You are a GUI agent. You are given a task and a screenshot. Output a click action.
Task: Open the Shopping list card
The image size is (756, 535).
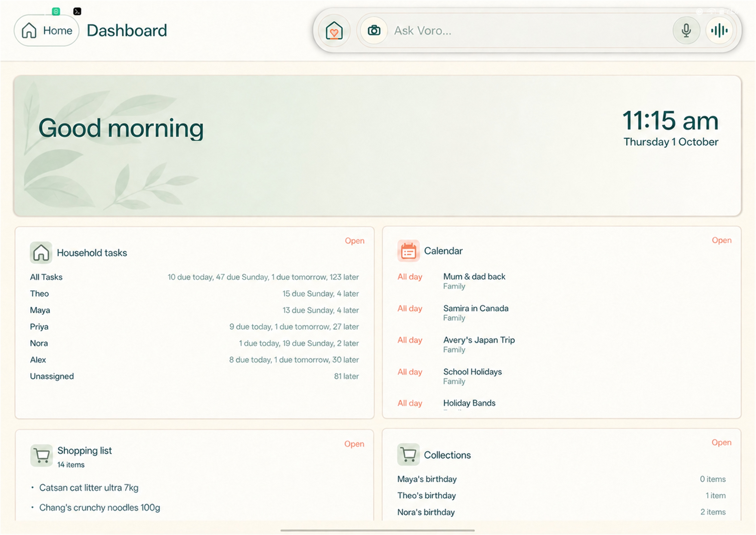(x=354, y=444)
